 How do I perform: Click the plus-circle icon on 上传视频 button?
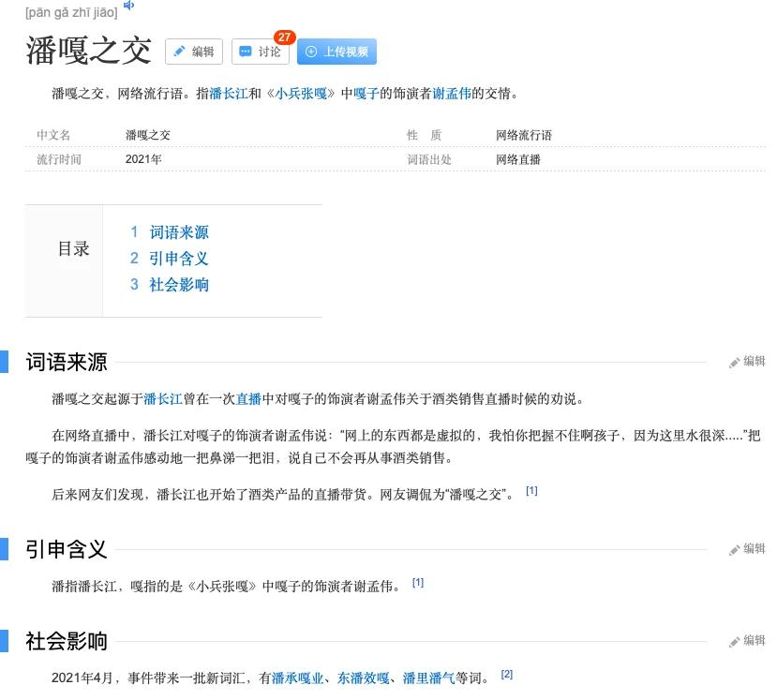click(310, 52)
